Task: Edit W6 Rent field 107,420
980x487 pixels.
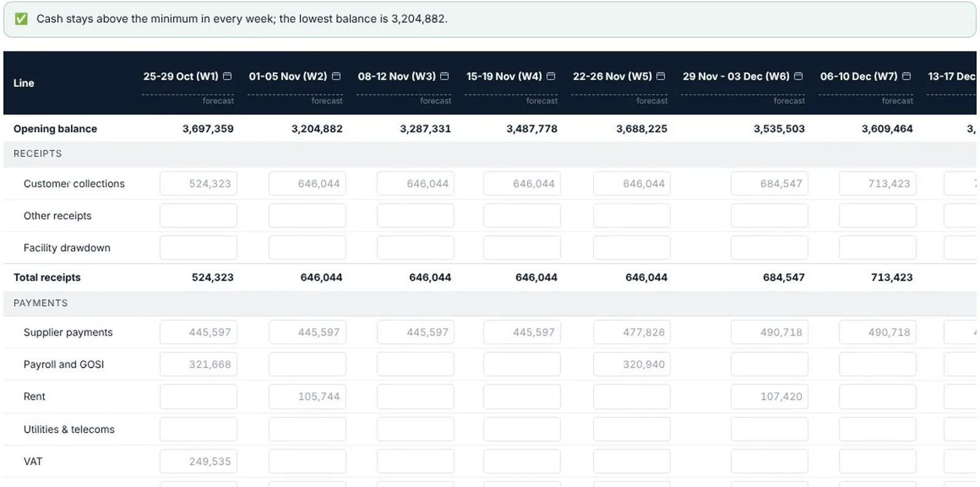Action: [x=769, y=396]
